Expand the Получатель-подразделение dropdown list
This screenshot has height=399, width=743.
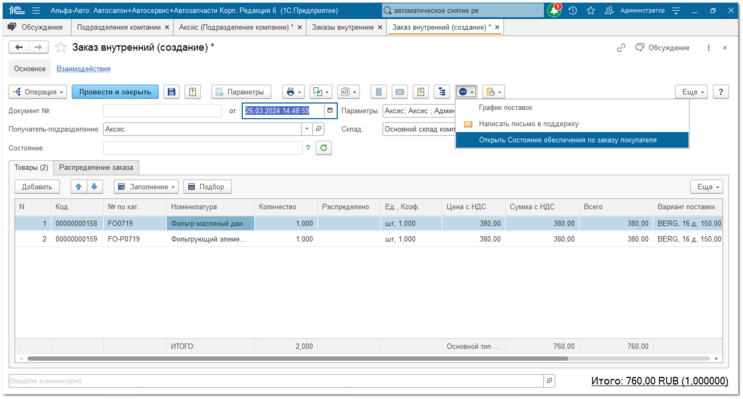[x=307, y=129]
